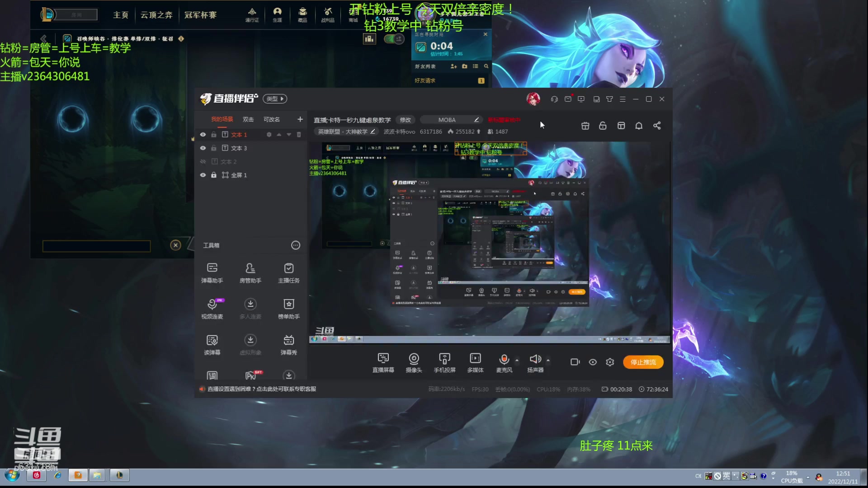Open the 弹幕秀 tool
Viewport: 868px width, 488px height.
tap(289, 344)
